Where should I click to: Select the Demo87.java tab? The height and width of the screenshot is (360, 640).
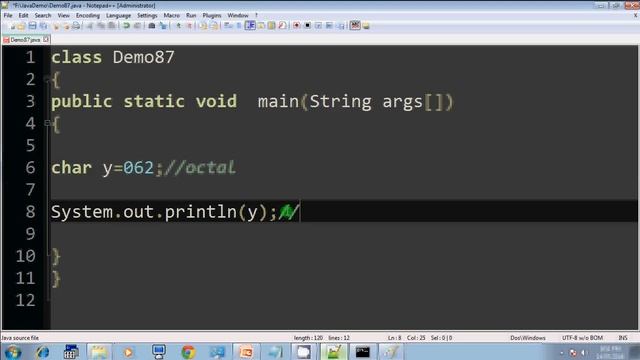pos(25,40)
